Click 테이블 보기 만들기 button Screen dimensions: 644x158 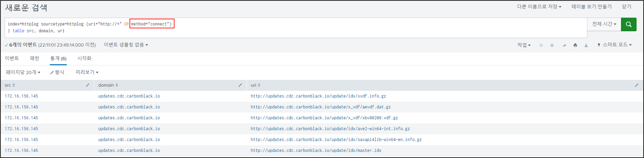click(592, 7)
